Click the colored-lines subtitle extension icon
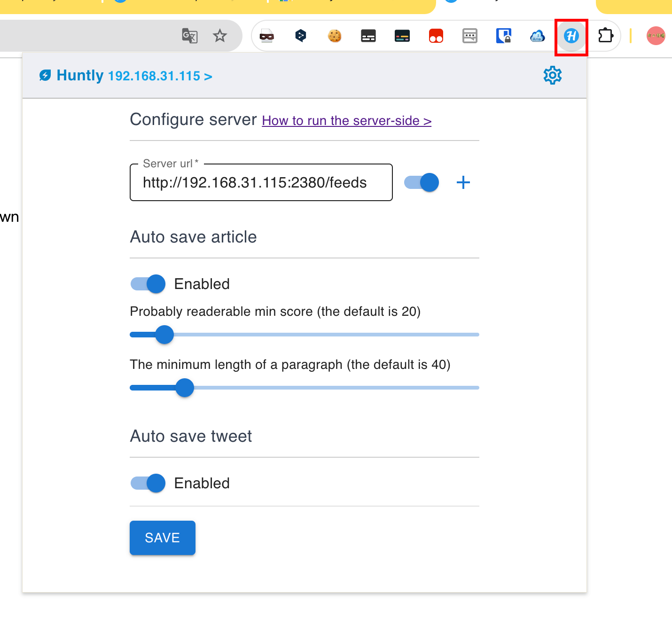The image size is (672, 625). point(402,36)
